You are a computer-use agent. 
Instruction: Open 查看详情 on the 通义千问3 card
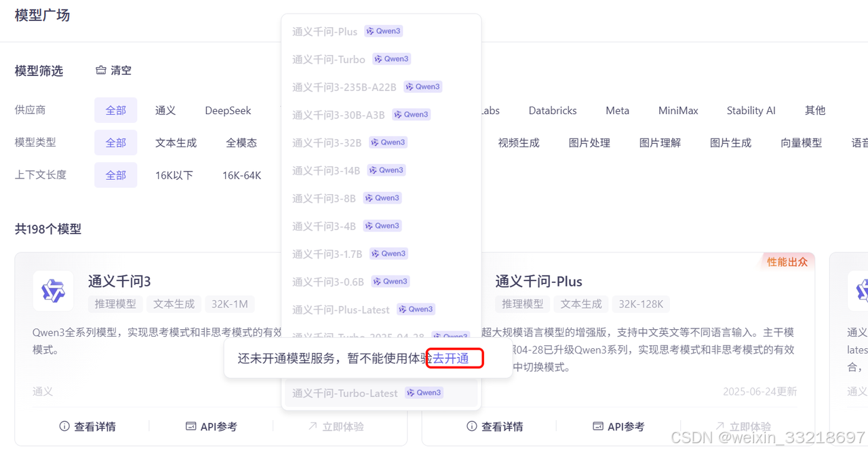pos(87,426)
